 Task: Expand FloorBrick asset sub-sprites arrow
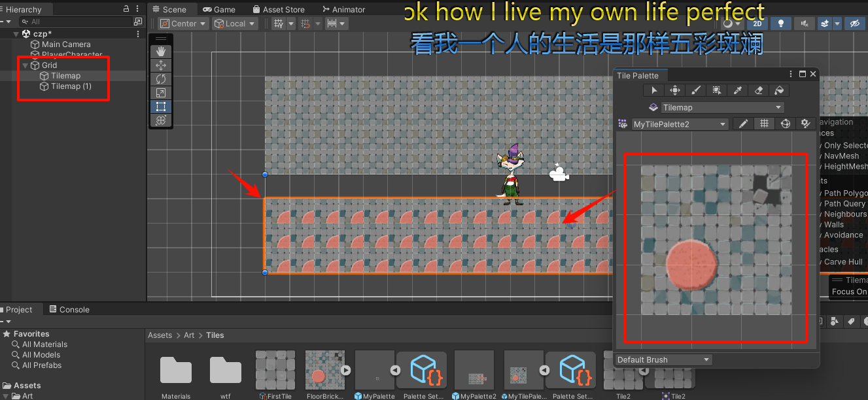tap(345, 371)
